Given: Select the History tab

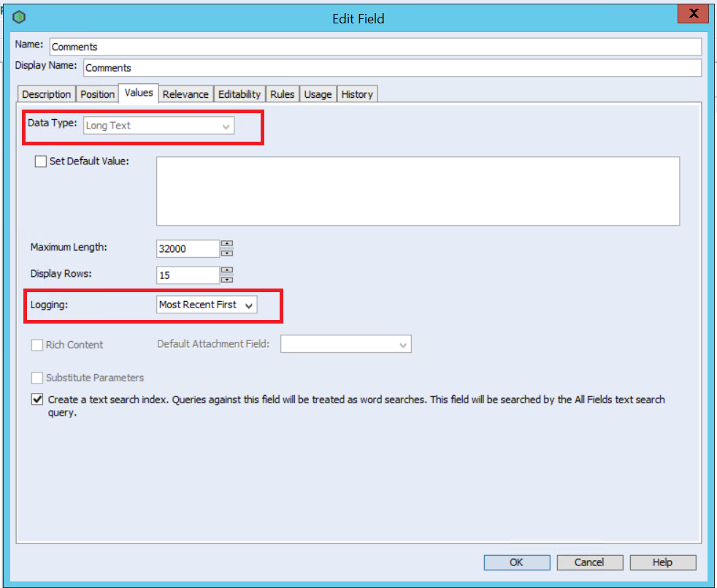Looking at the screenshot, I should [357, 94].
